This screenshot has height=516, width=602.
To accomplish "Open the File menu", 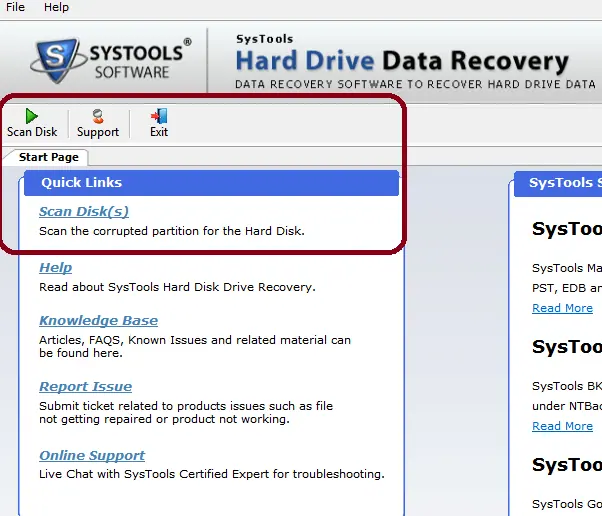I will [15, 7].
